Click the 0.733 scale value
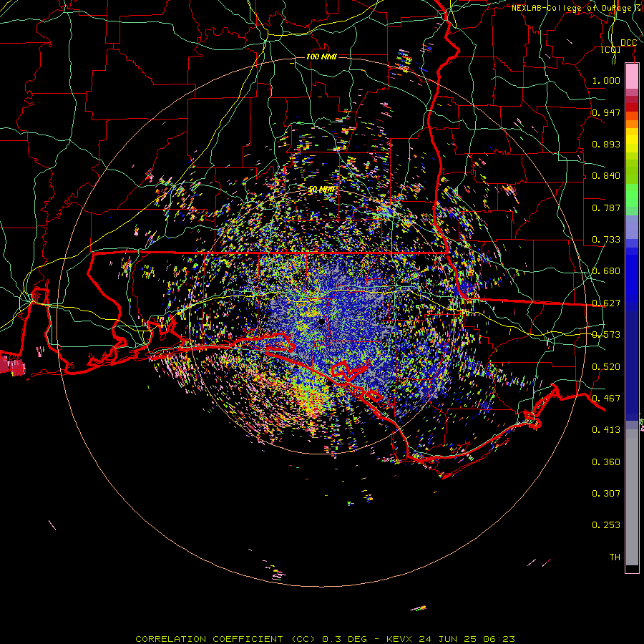This screenshot has width=644, height=644. pos(606,240)
